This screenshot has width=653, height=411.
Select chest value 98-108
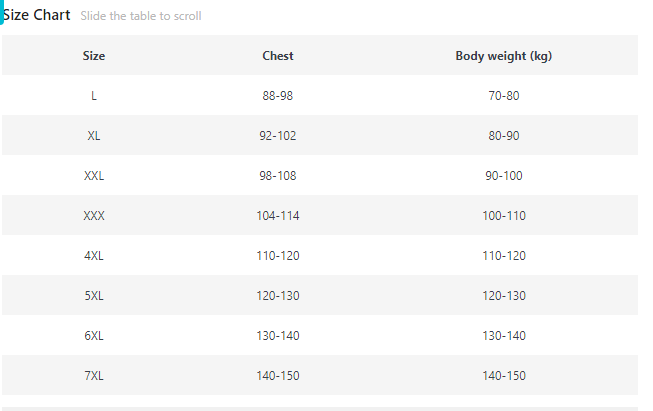click(278, 176)
